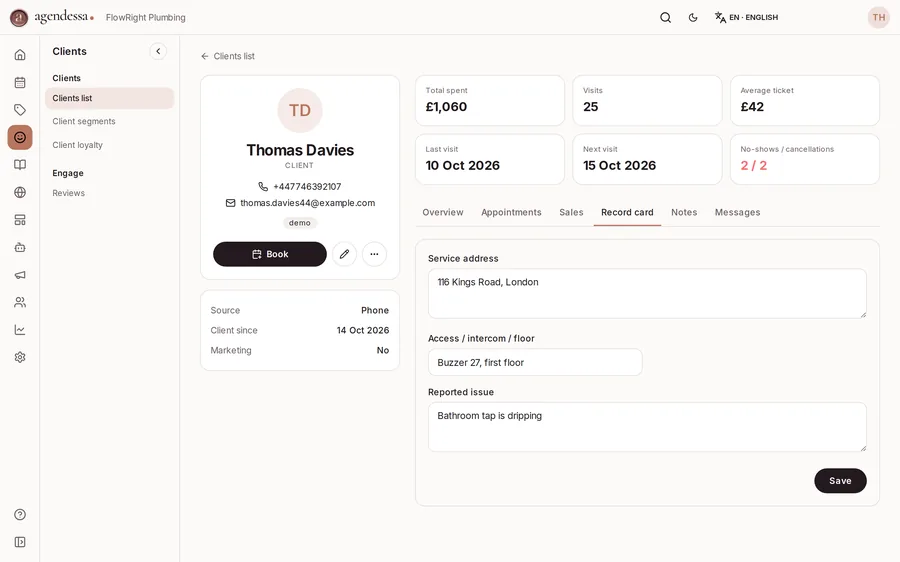Click the Save button
900x562 pixels.
tap(840, 480)
